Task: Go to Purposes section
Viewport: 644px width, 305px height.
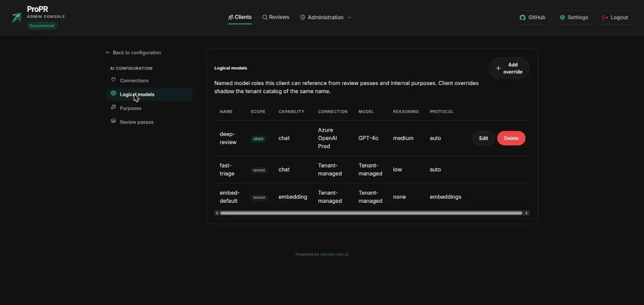Action: (x=149, y=108)
